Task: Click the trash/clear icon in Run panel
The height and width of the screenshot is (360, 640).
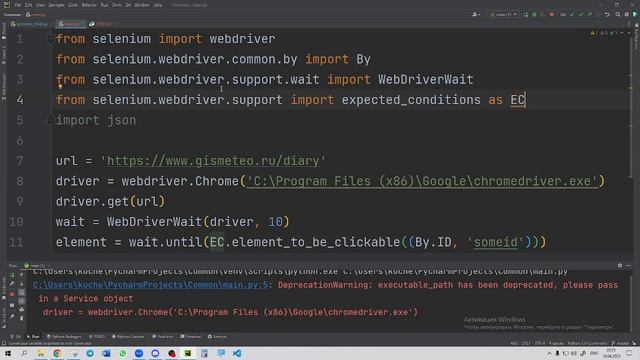Action: click(x=22, y=318)
